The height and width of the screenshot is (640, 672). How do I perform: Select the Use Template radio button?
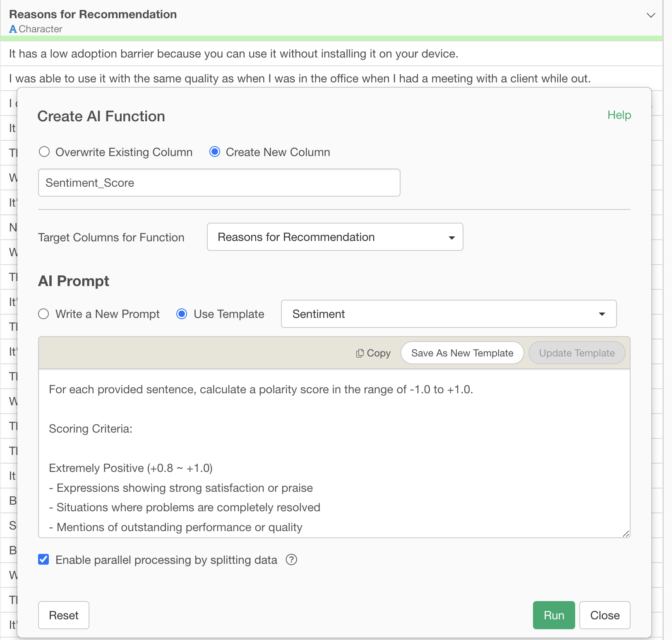pyautogui.click(x=182, y=314)
